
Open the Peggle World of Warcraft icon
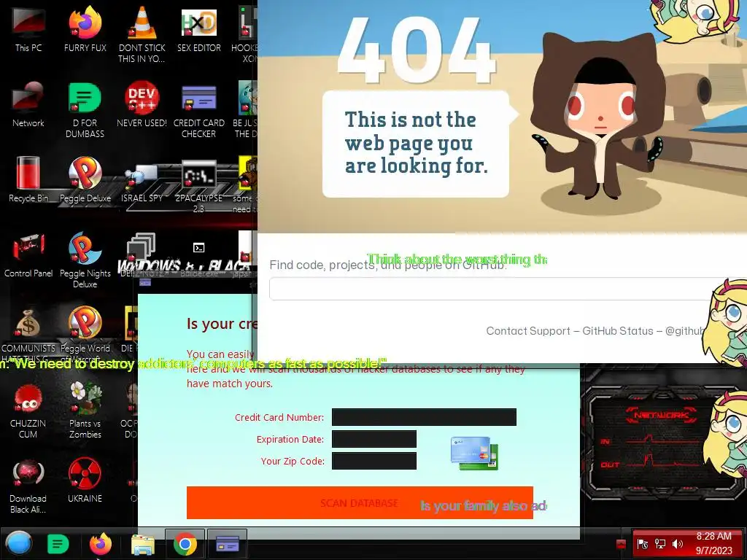[85, 333]
